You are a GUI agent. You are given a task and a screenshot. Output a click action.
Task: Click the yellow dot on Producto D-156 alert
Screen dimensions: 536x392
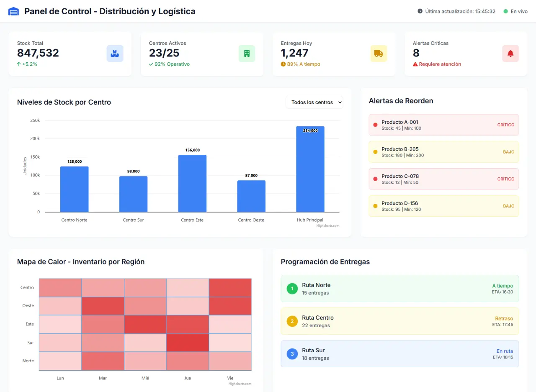click(375, 206)
